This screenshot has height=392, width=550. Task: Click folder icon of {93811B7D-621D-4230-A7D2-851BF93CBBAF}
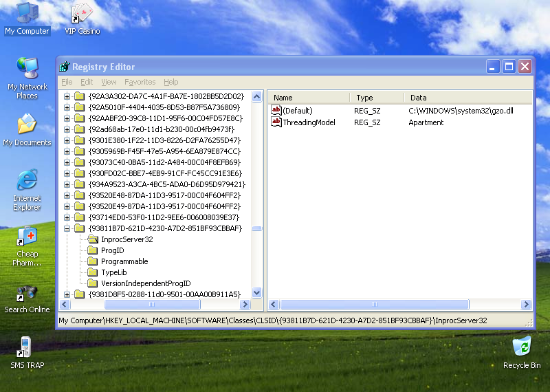(x=80, y=228)
